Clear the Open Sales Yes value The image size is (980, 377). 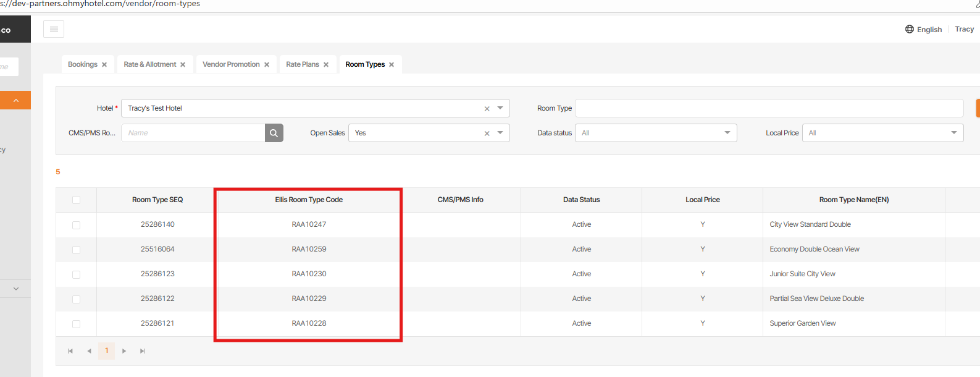click(x=487, y=133)
